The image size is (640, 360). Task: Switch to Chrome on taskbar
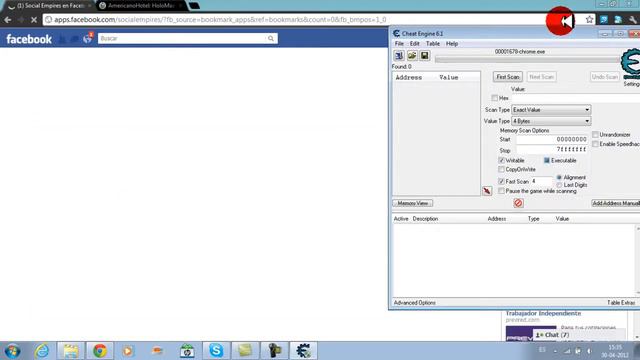coord(100,351)
